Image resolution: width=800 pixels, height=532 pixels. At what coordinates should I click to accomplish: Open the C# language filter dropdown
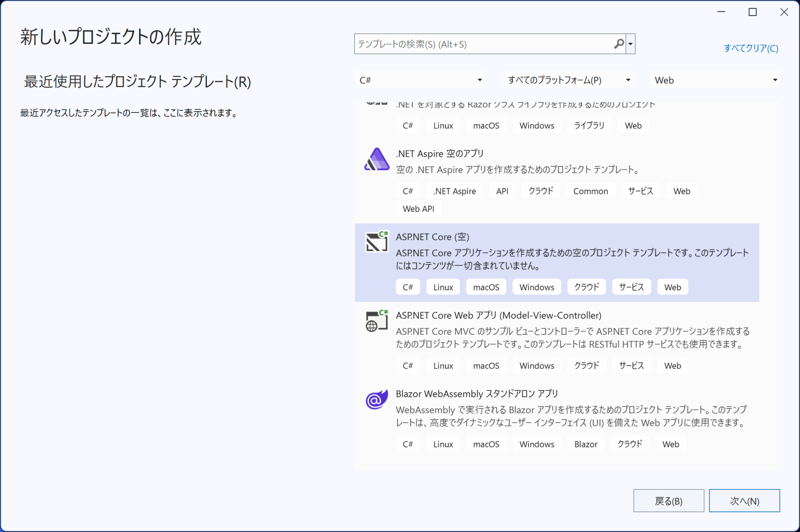pos(420,80)
